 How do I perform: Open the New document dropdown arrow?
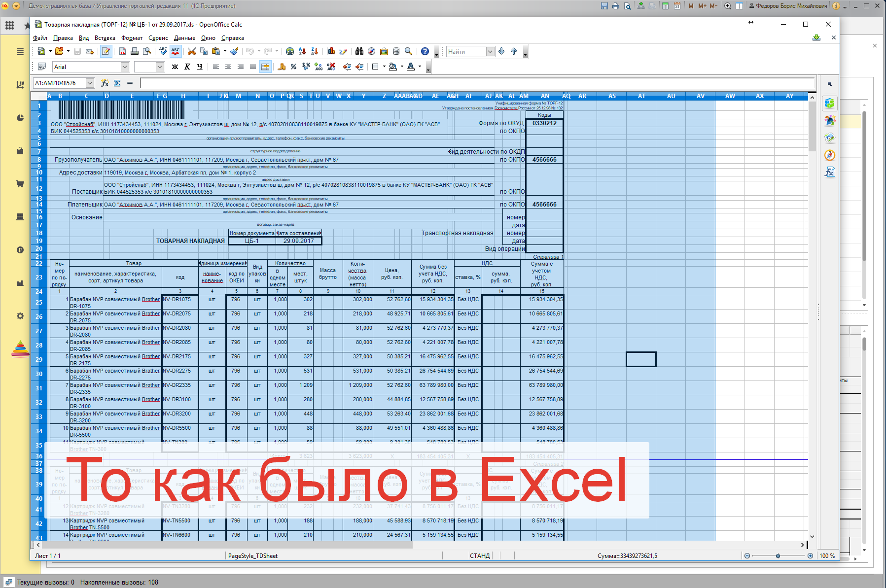pyautogui.click(x=50, y=51)
